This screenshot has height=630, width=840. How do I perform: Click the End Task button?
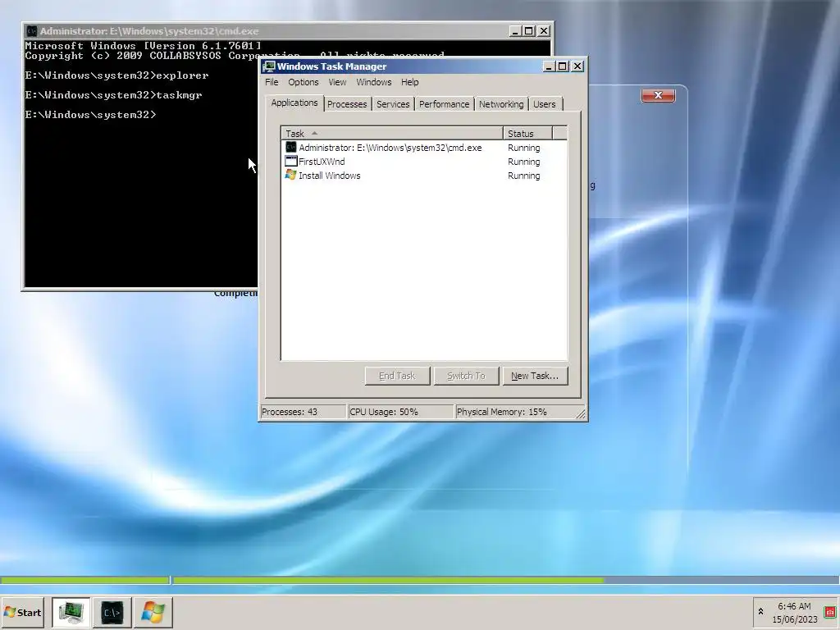tap(397, 376)
